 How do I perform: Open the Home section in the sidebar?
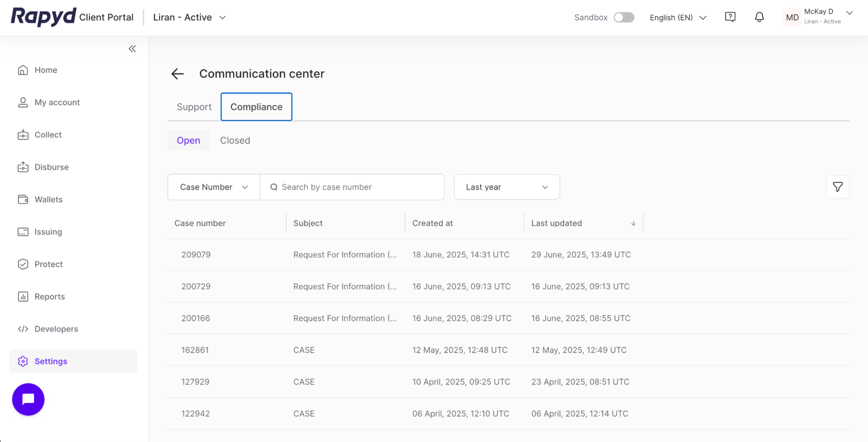tap(45, 70)
